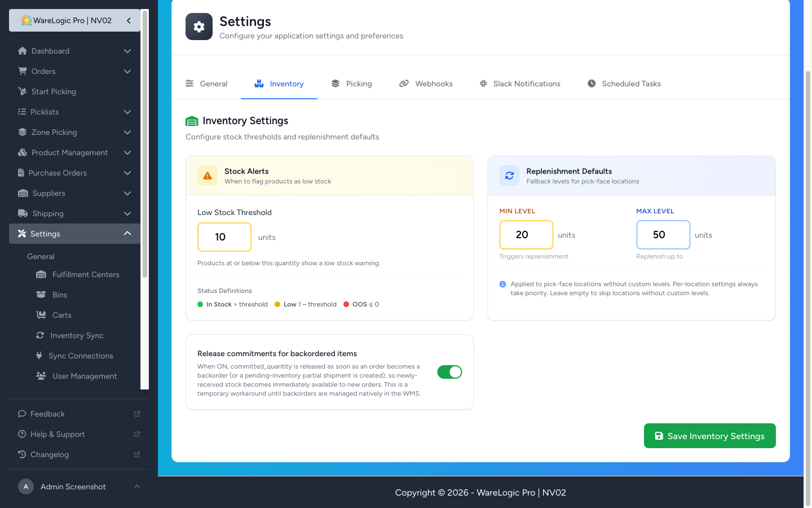
Task: Click the Carts flatbed icon
Action: [41, 315]
